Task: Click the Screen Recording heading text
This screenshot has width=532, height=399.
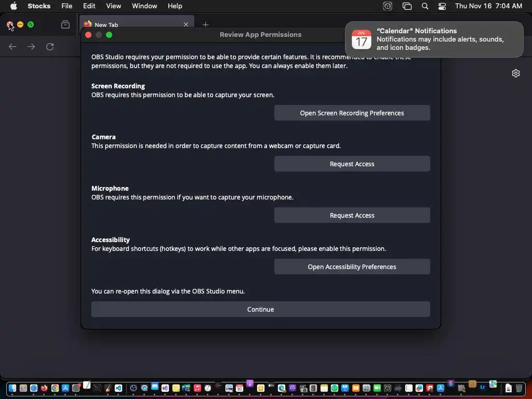Action: 118,86
